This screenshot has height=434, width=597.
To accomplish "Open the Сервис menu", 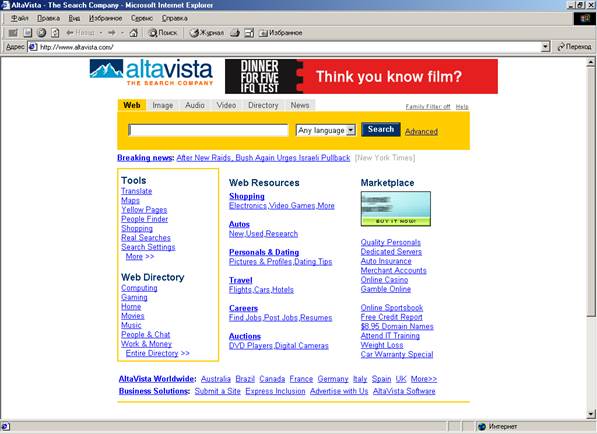I will pos(142,18).
